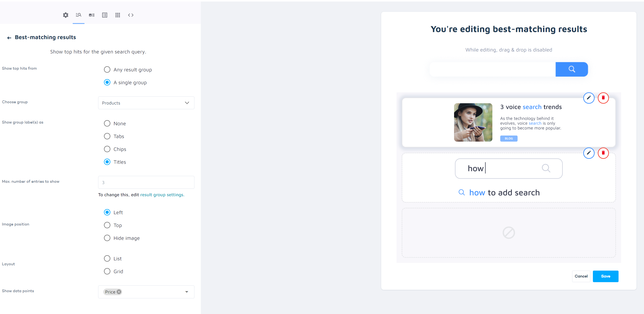644x314 pixels.
Task: Set image position to Top
Action: pos(107,225)
